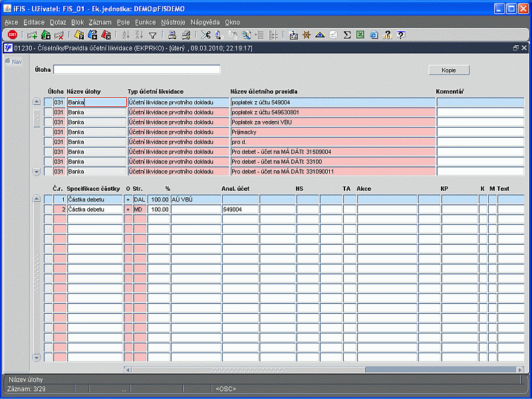The image size is (532, 399).
Task: Click the 'DAL' side cell in row 1
Action: click(140, 199)
